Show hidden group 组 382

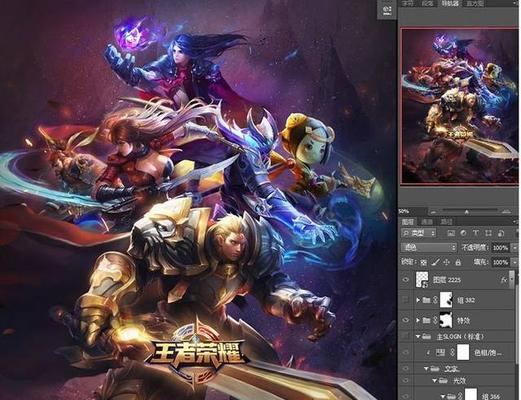(406, 300)
